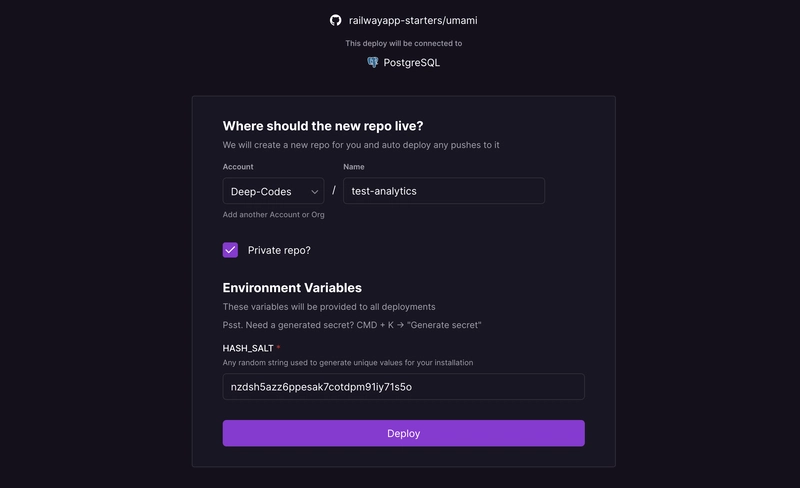This screenshot has height=488, width=800.
Task: Click the HASH_SALT variable label
Action: (248, 348)
